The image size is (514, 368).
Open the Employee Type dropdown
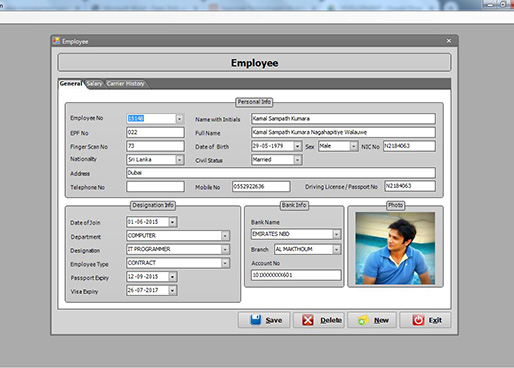click(225, 263)
